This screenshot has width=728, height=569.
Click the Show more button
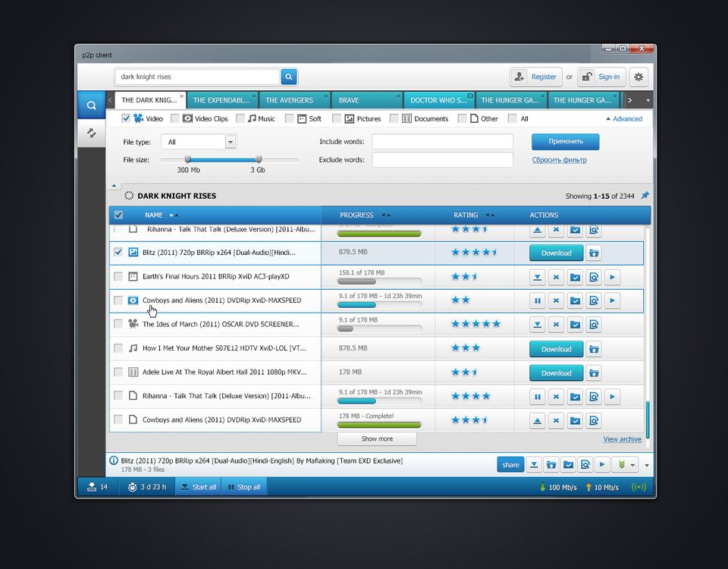[x=377, y=439]
